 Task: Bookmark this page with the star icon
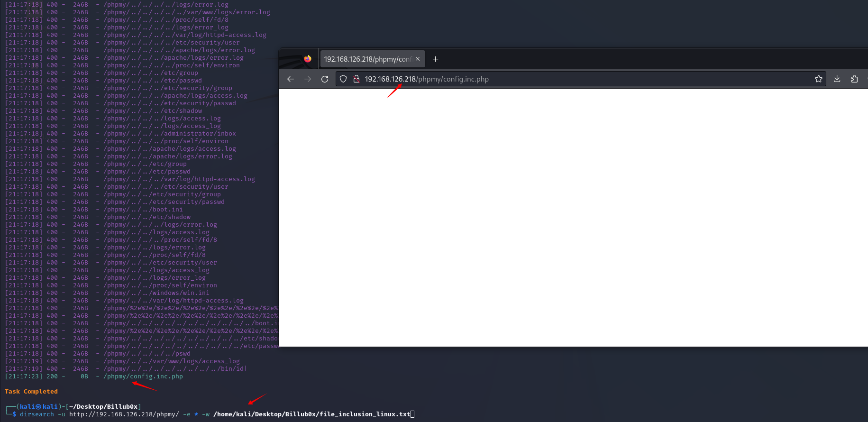pyautogui.click(x=818, y=79)
